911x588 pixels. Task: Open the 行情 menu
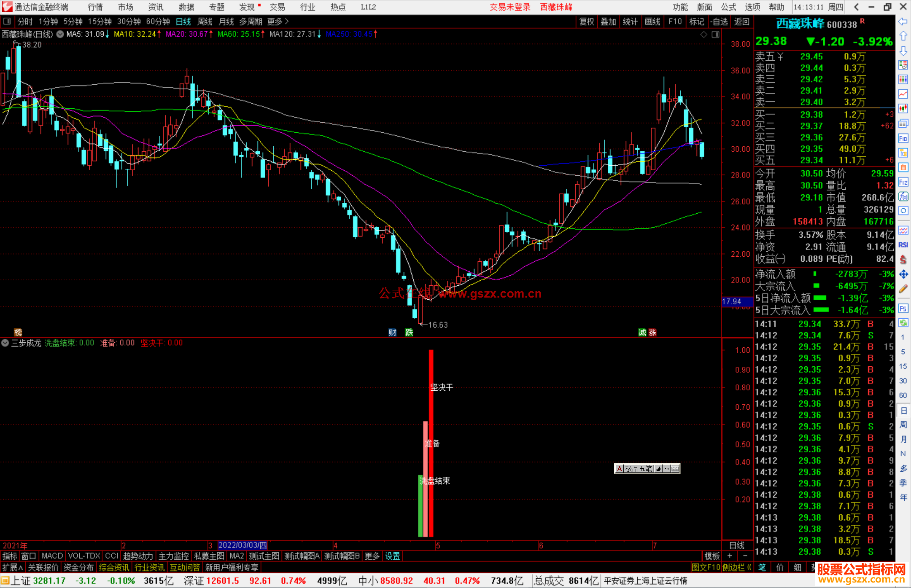pyautogui.click(x=95, y=7)
